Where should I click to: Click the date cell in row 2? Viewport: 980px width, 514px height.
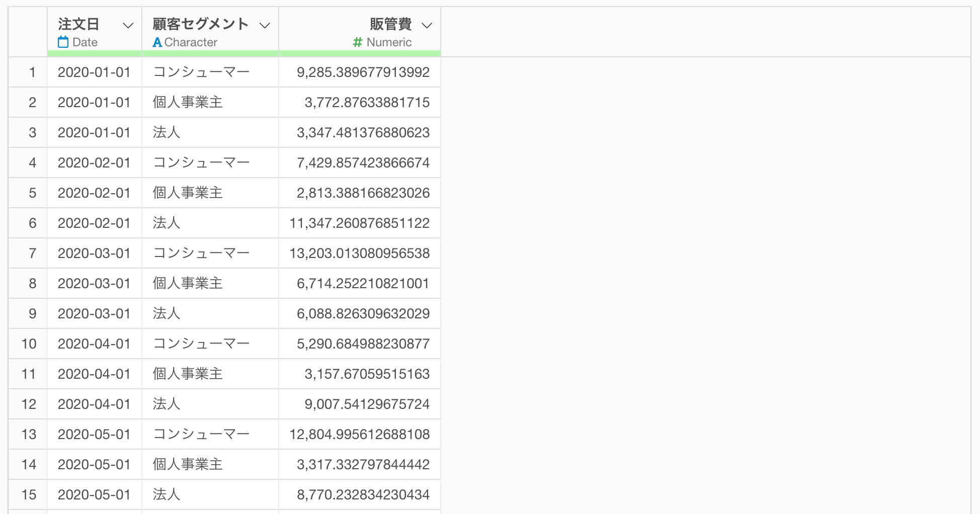94,103
